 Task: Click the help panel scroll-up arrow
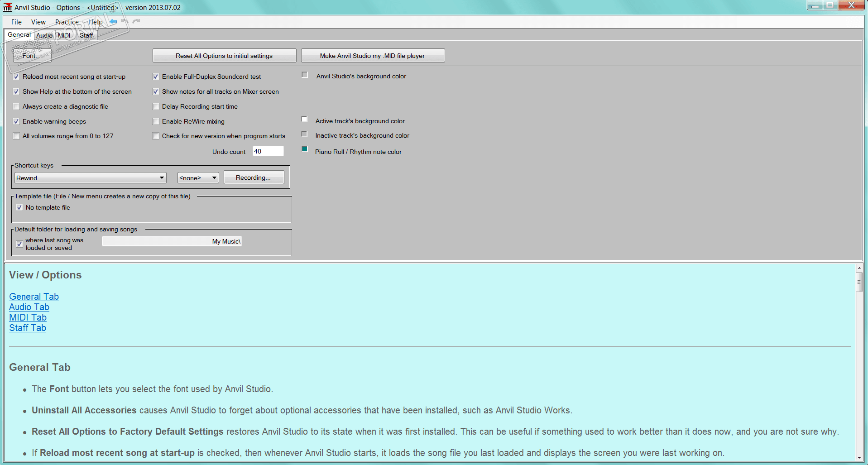click(859, 268)
